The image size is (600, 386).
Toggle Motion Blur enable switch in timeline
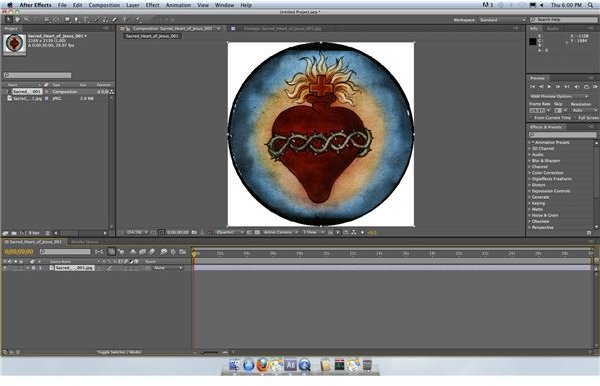pos(152,251)
